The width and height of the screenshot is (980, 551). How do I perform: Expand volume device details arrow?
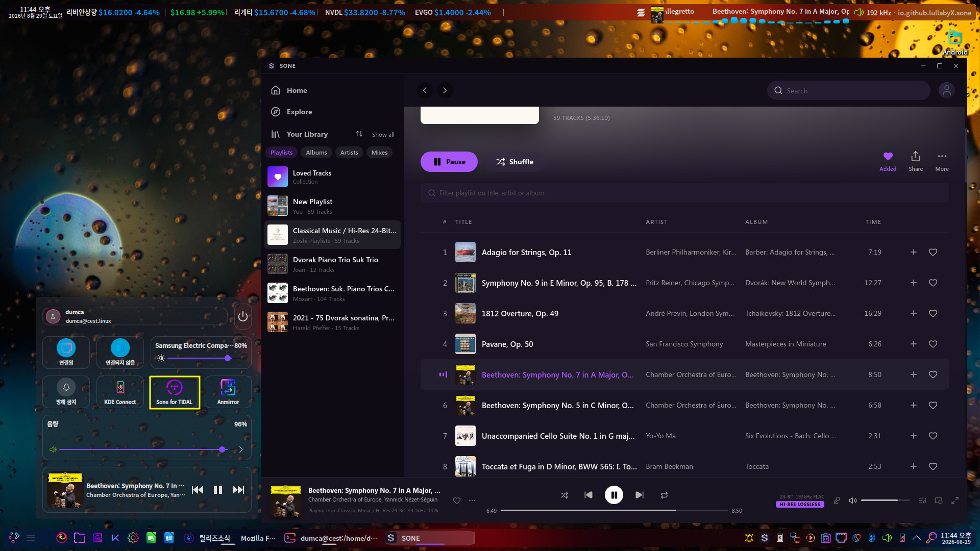click(241, 449)
